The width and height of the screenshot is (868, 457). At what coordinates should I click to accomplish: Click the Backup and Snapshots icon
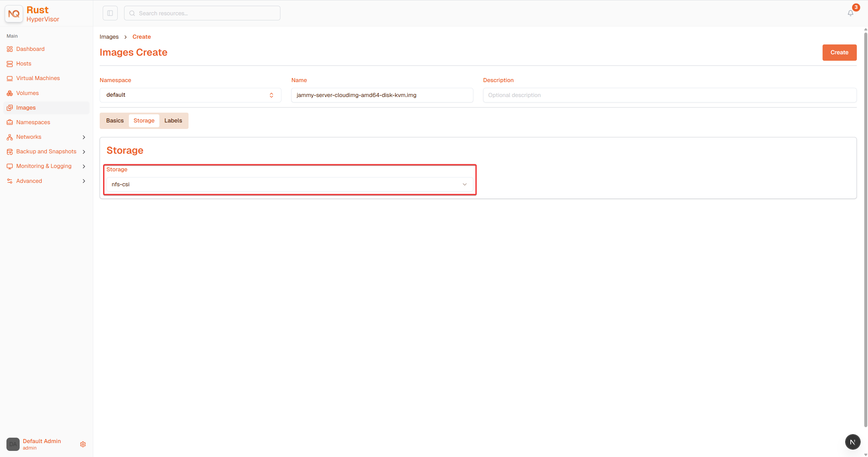[x=9, y=152]
